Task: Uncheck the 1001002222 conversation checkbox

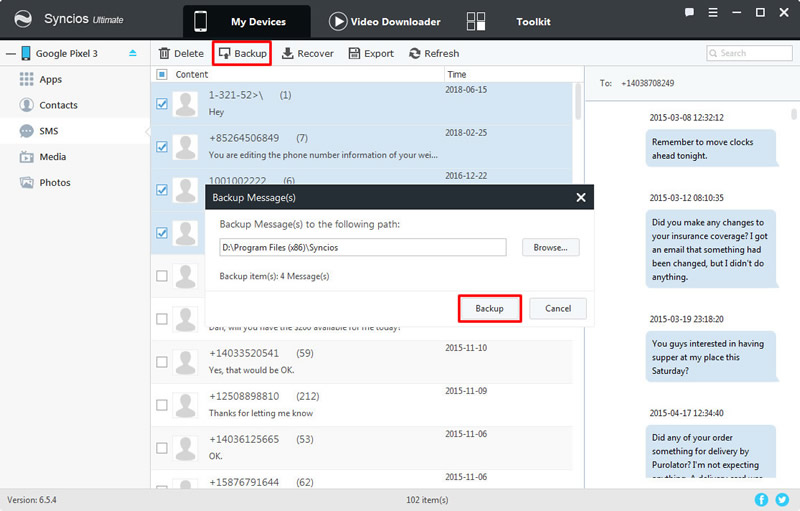Action: point(162,190)
